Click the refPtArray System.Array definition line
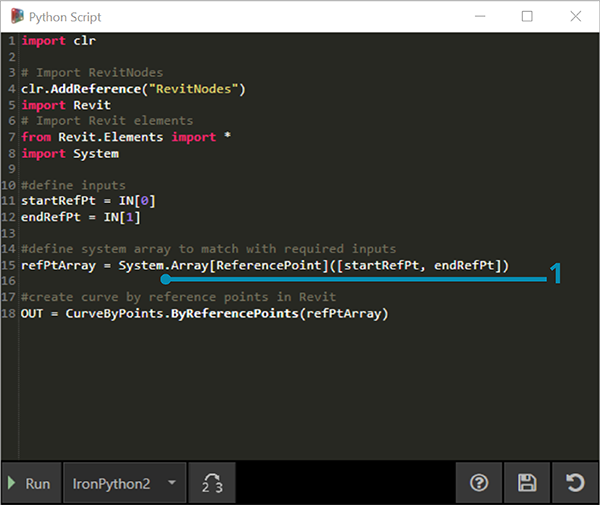600x505 pixels. pyautogui.click(x=265, y=265)
